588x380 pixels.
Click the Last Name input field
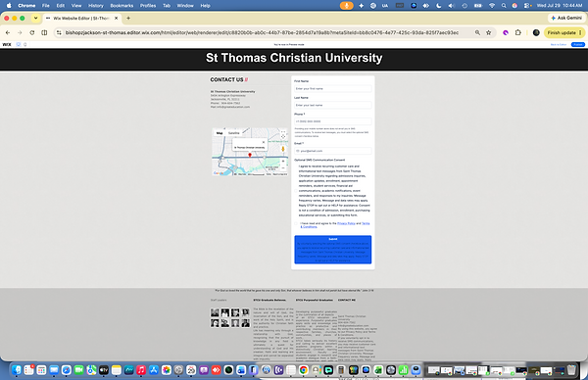[333, 106]
